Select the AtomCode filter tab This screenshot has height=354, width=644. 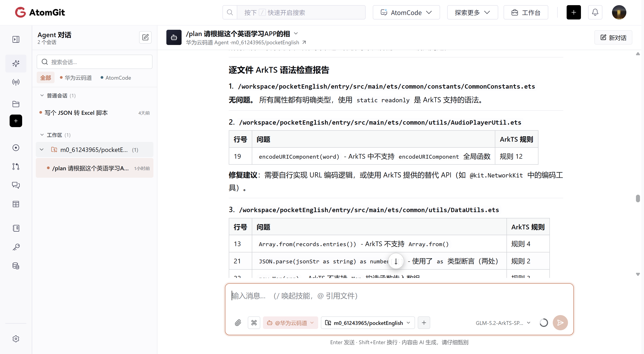[x=116, y=78]
